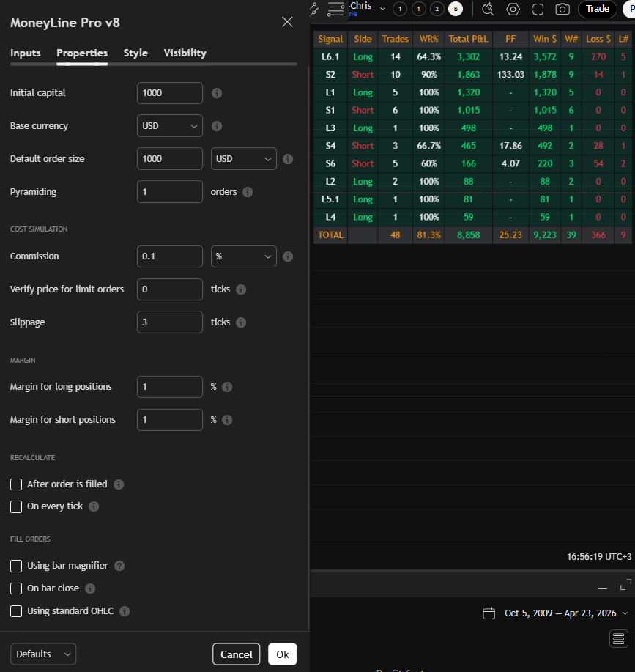
Task: Click the 133.03 PF value
Action: [x=510, y=75]
